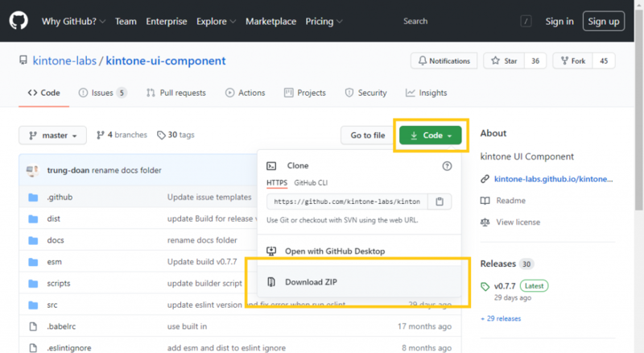
Task: Open the Clone help question-mark icon
Action: [x=447, y=166]
